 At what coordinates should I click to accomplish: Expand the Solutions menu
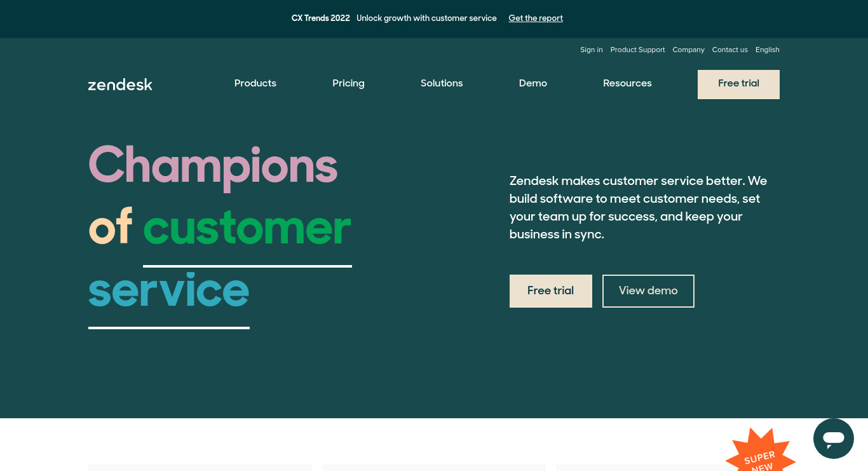[x=442, y=83]
